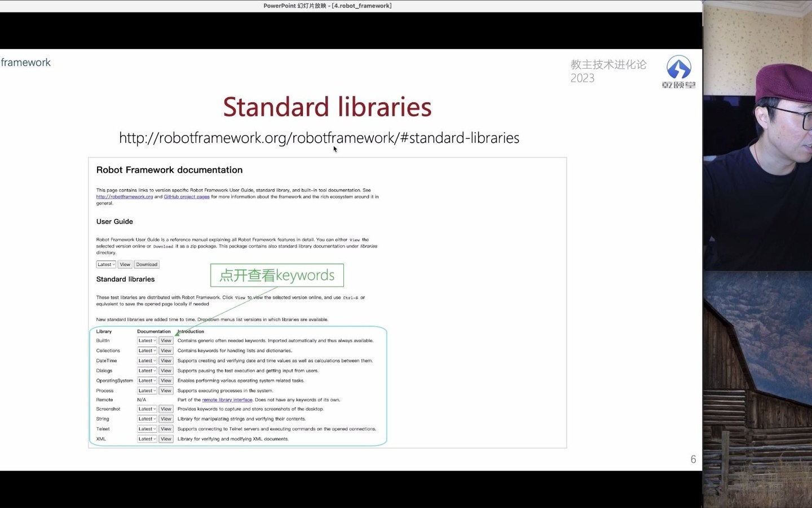Select the 'String' library name
The image size is (812, 508).
pyautogui.click(x=103, y=419)
